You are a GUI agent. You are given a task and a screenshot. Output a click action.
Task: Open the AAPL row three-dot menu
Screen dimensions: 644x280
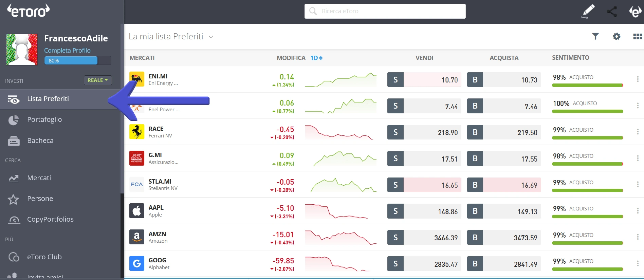(x=638, y=211)
